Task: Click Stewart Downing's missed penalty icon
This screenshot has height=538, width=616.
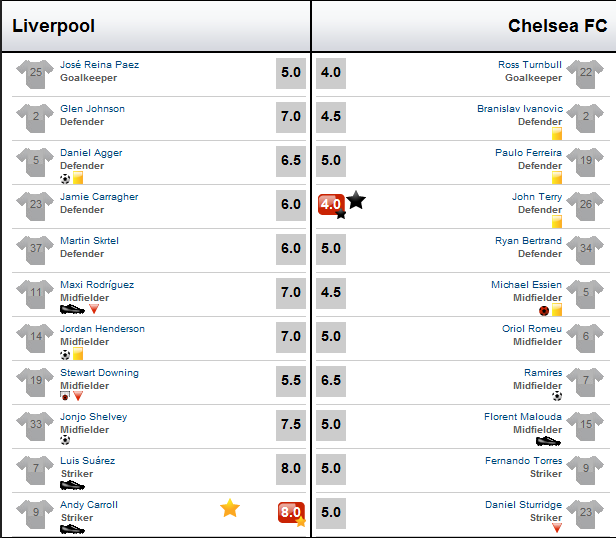Action: point(65,396)
